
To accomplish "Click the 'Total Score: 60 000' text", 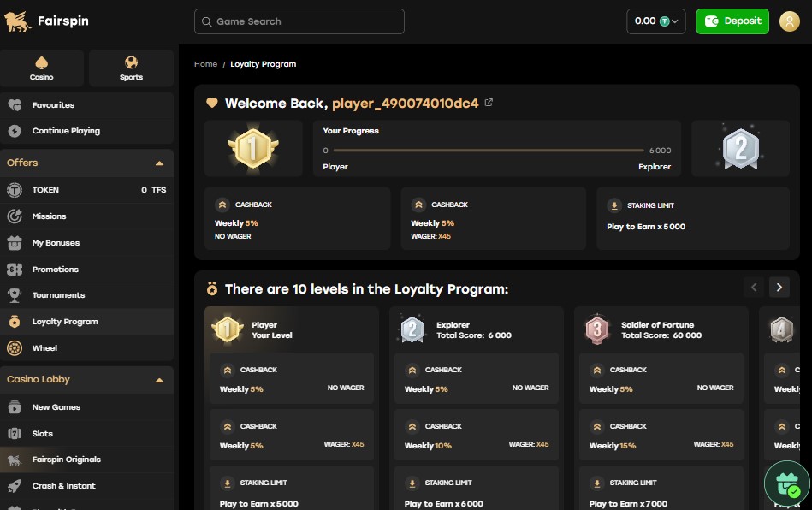I will pyautogui.click(x=661, y=335).
